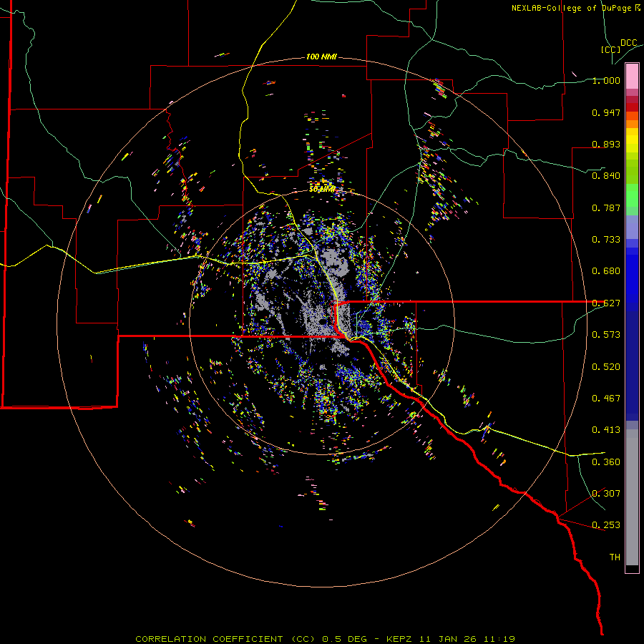644x644 pixels.
Task: Click the 0.360 scale label
Action: (606, 462)
